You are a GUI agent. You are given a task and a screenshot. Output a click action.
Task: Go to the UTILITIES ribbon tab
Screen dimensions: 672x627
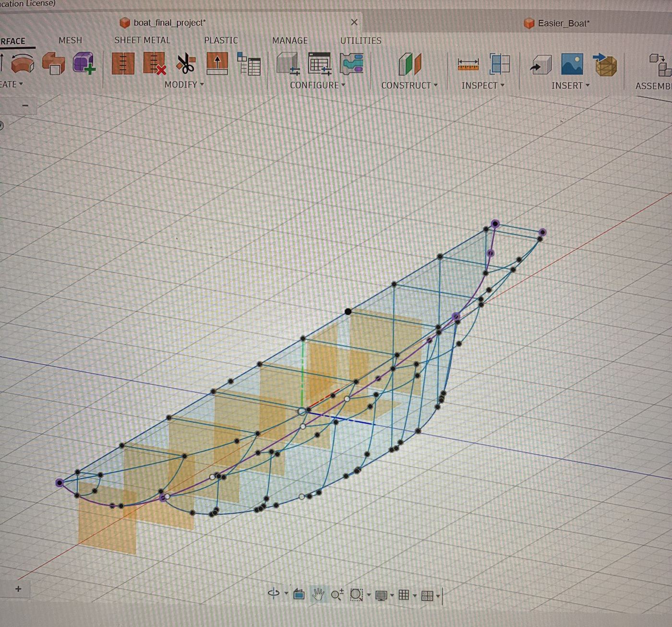[360, 41]
